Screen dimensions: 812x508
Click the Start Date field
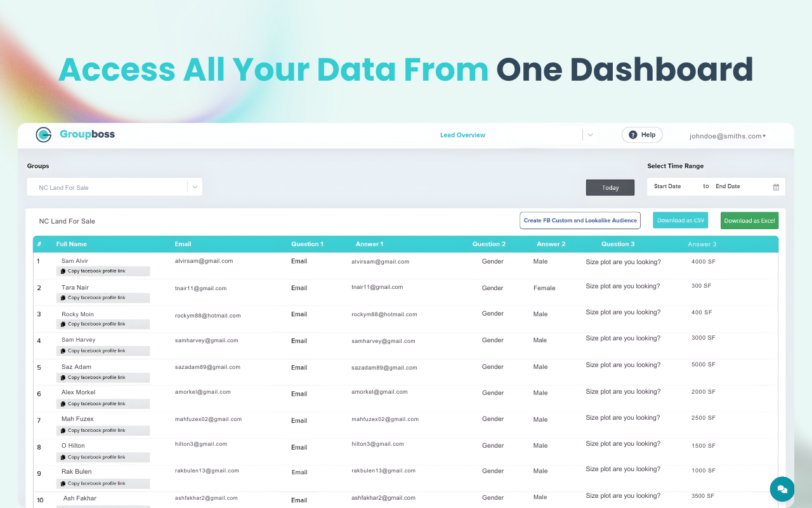click(x=674, y=187)
